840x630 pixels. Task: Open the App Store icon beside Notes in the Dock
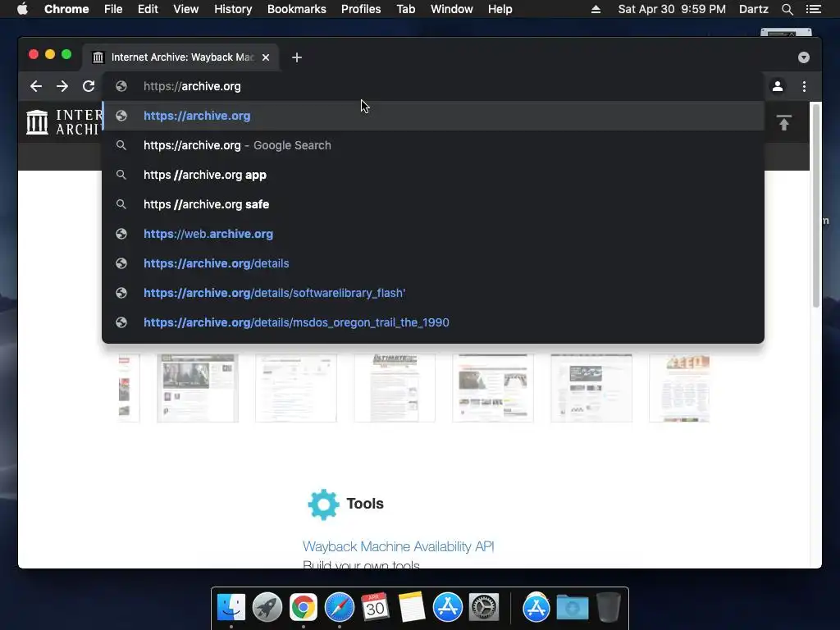[x=447, y=608]
